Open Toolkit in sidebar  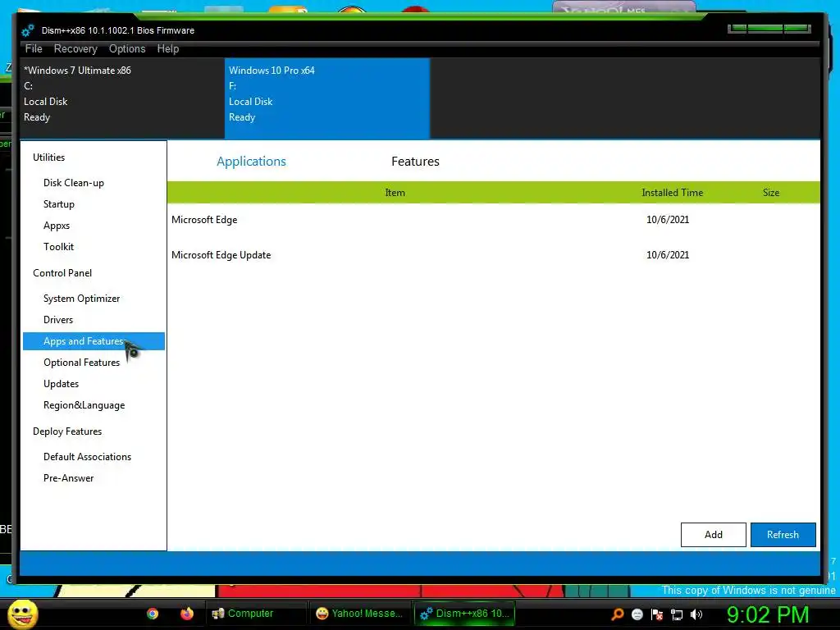58,246
